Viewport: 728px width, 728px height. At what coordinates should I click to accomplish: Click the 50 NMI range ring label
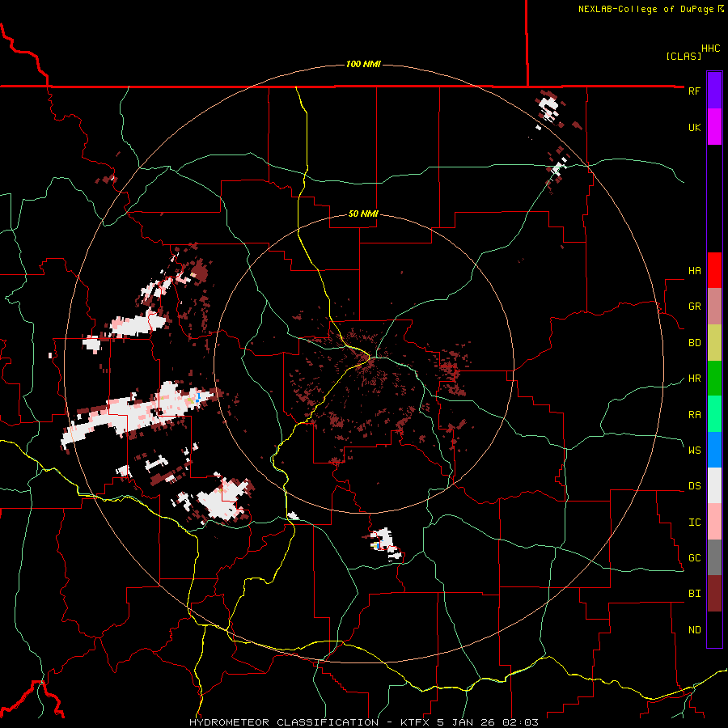pos(363,214)
